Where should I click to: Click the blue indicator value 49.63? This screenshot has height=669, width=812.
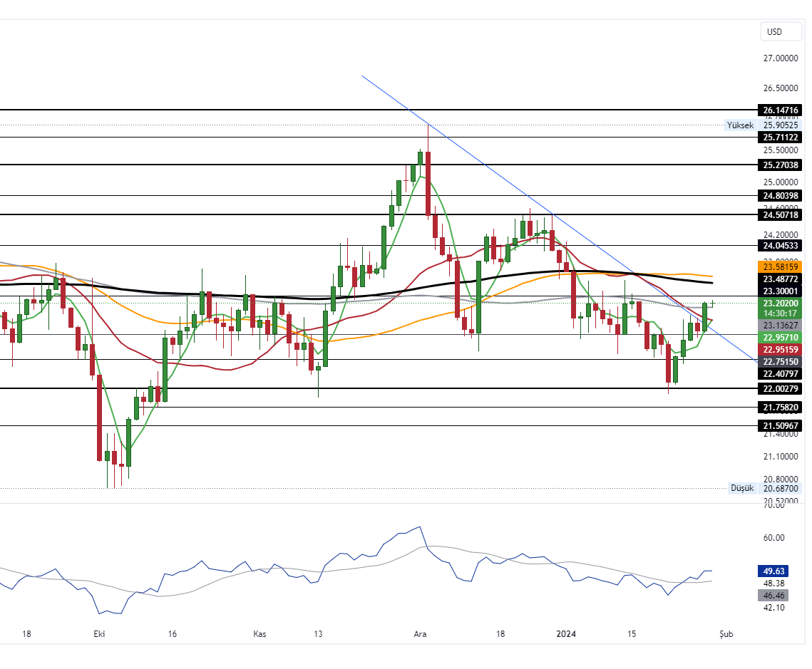(x=774, y=571)
